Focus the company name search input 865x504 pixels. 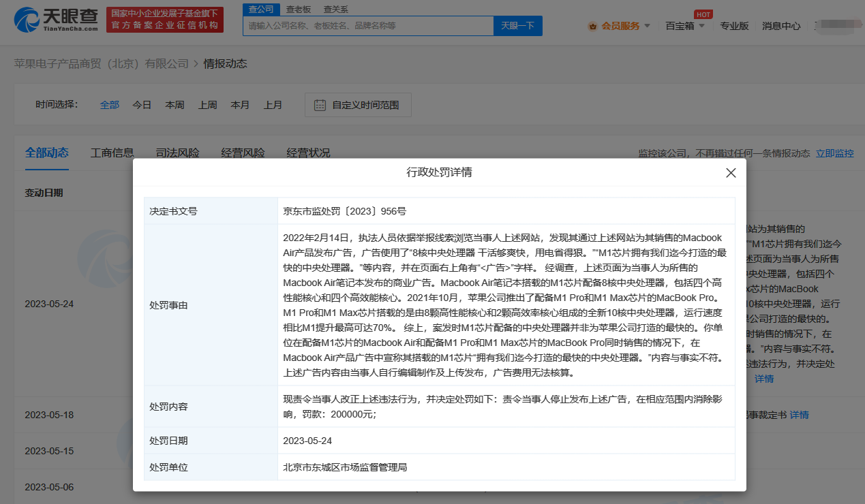368,26
